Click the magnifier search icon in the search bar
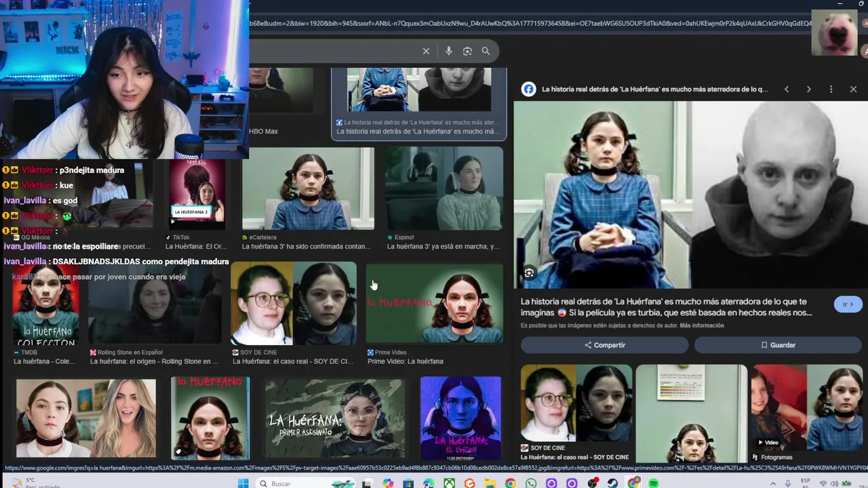The height and width of the screenshot is (488, 868). pos(486,51)
